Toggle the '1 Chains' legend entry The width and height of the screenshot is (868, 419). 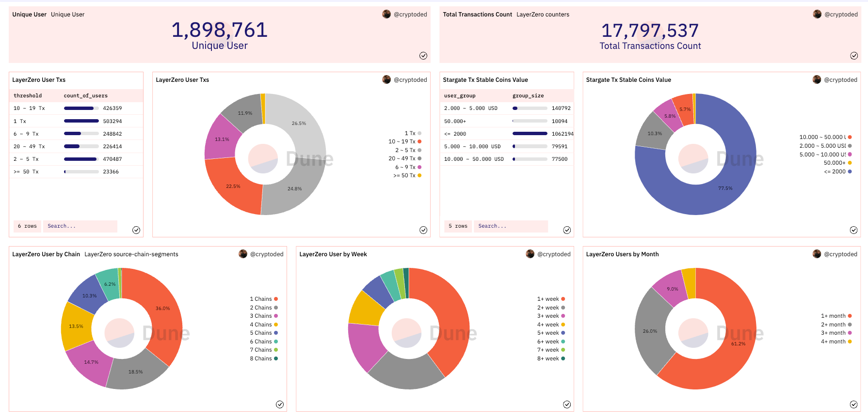264,299
